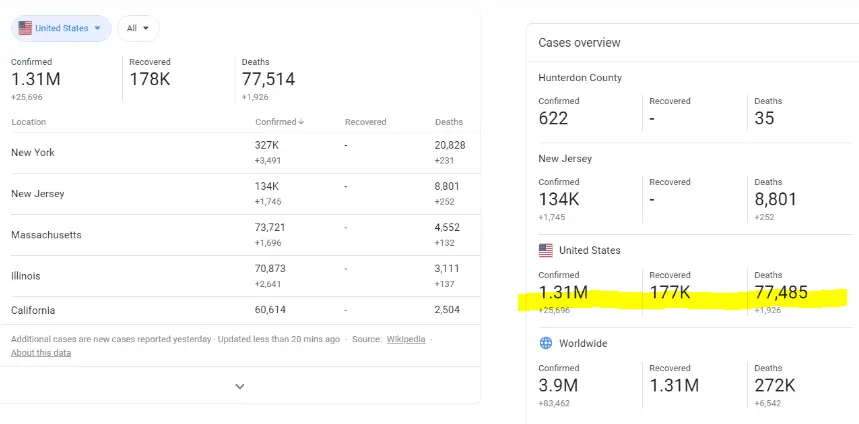Viewport: 859px width, 424px height.
Task: Click the Cases overview panel title
Action: [579, 43]
